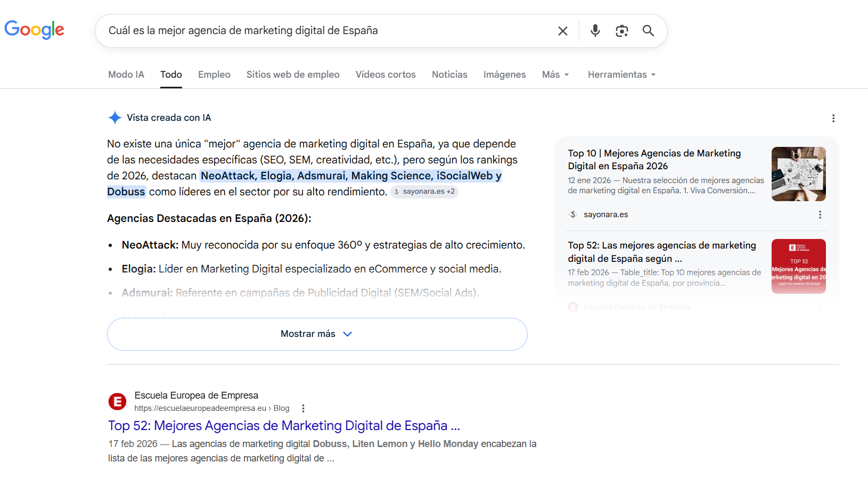Clear the search query with the X icon
Screen dimensions: 868x479
[x=563, y=31]
